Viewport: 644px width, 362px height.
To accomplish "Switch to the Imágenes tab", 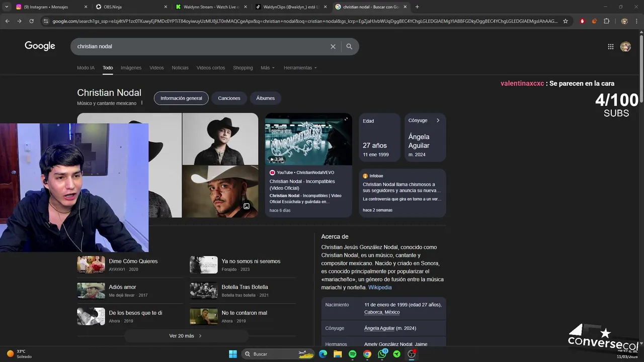I will pos(131,68).
